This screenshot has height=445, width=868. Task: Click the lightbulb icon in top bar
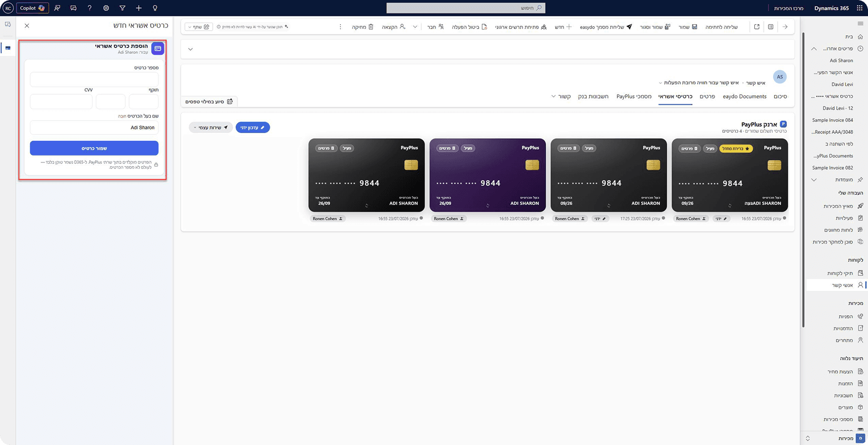click(x=155, y=8)
